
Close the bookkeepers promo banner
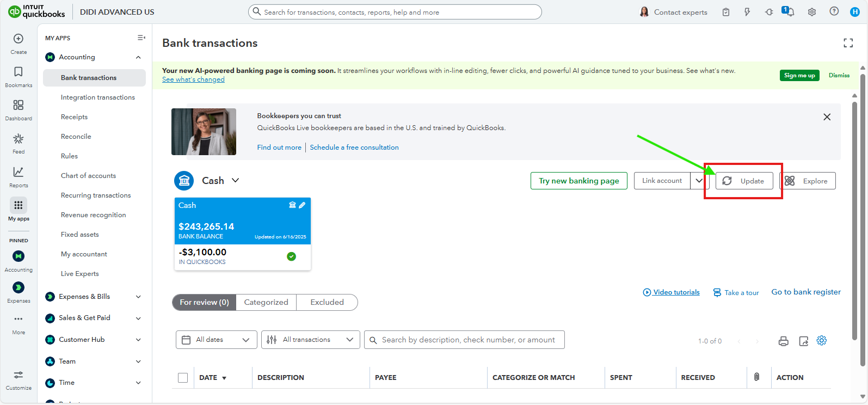827,117
